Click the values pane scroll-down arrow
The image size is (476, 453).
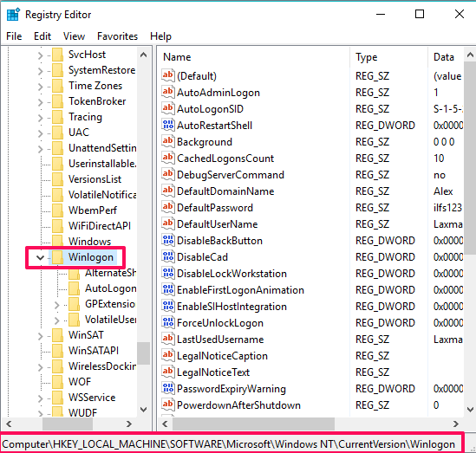click(470, 410)
